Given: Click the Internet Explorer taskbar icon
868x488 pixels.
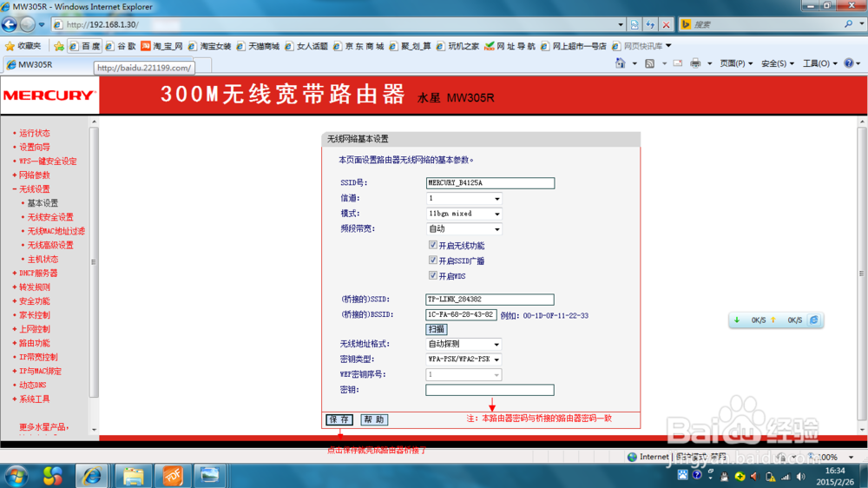Looking at the screenshot, I should [x=92, y=476].
